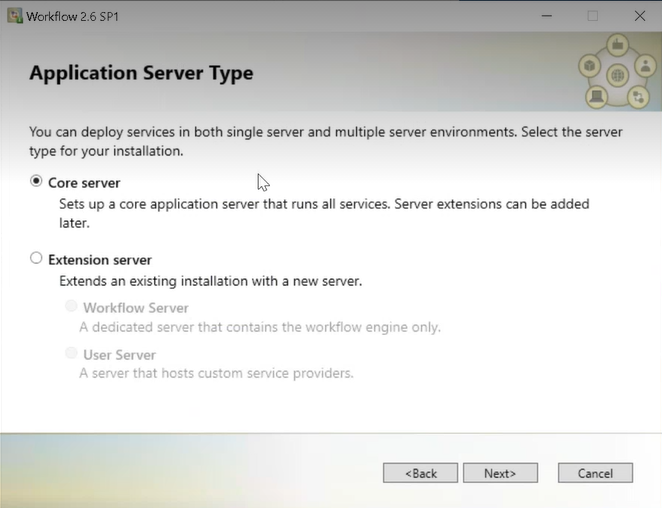The height and width of the screenshot is (508, 662).
Task: Click the cube icon in header graphic
Action: [589, 66]
